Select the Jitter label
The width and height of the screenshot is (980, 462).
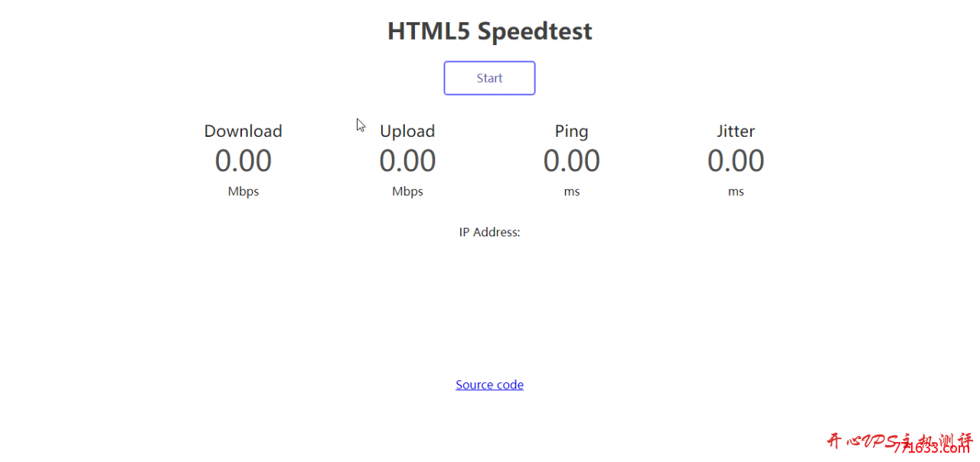click(736, 131)
